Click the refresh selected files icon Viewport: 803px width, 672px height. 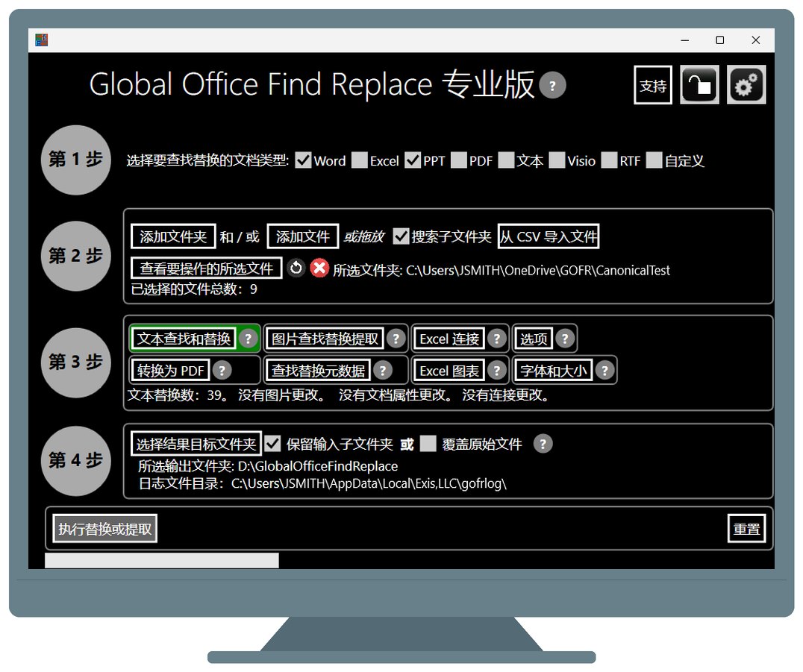coord(296,268)
